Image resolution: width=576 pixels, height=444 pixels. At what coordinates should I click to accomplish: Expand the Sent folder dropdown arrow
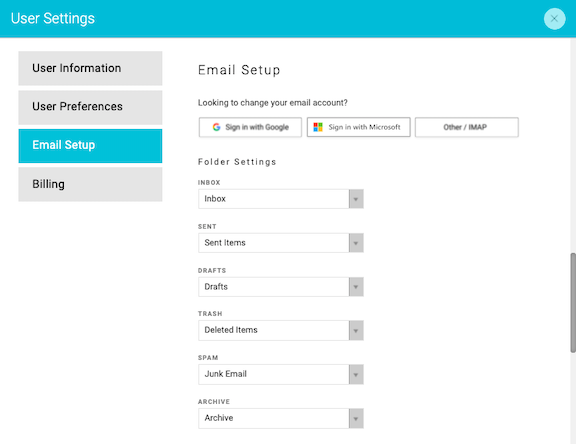pos(356,243)
